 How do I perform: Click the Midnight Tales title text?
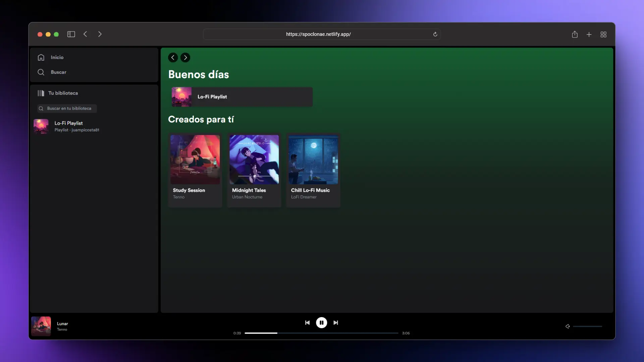(x=249, y=190)
